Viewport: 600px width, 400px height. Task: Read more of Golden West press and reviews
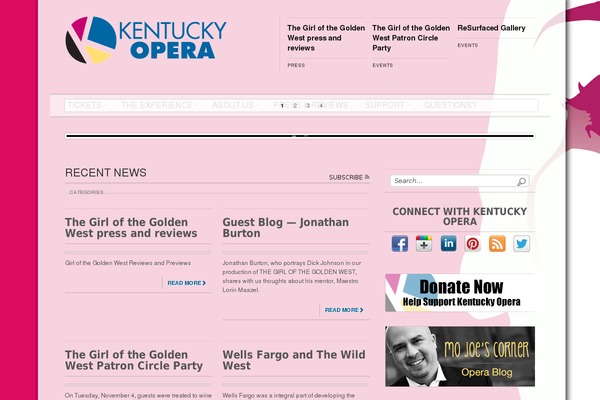pos(187,283)
